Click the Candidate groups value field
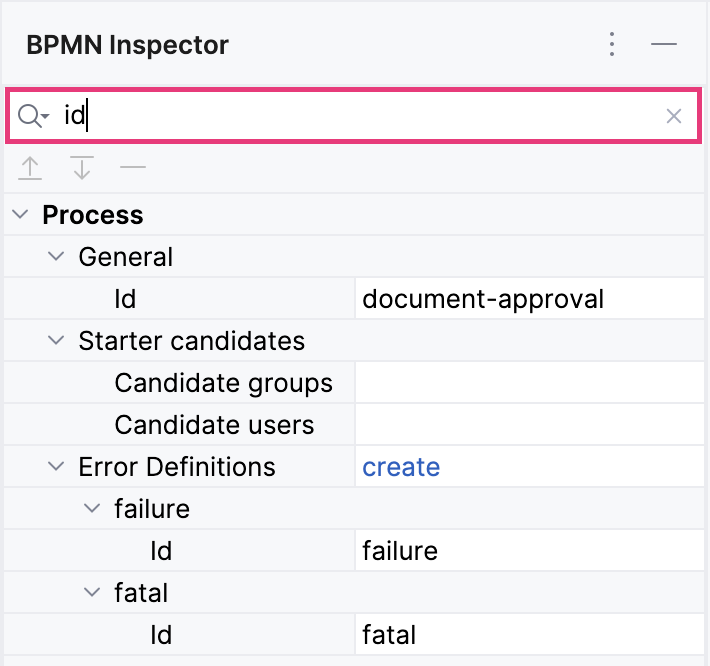The height and width of the screenshot is (666, 710). (530, 383)
